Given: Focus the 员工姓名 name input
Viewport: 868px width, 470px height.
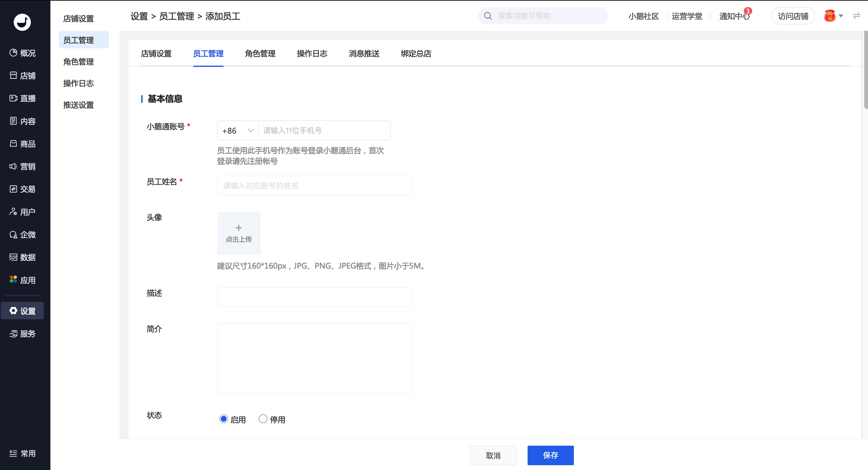Looking at the screenshot, I should pyautogui.click(x=314, y=185).
